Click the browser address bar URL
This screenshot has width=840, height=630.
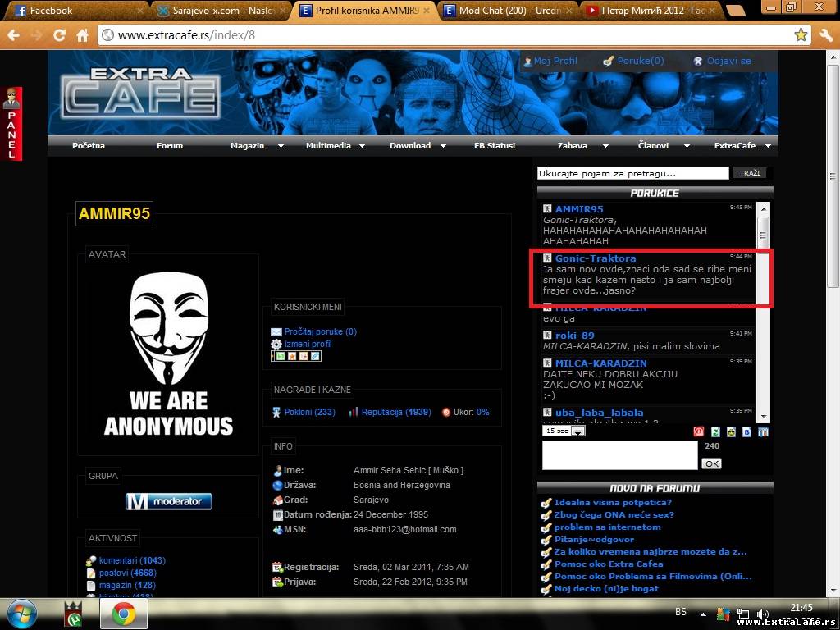(x=186, y=35)
